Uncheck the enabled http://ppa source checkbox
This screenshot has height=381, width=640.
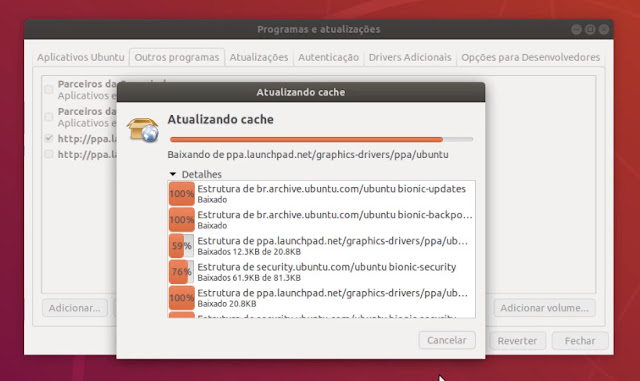(x=49, y=138)
